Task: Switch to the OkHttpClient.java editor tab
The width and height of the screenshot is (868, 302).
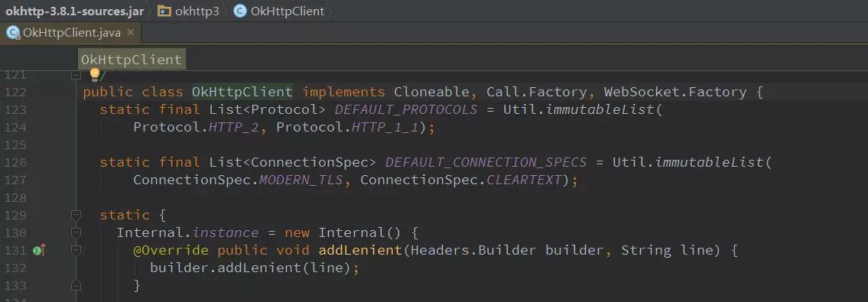Action: pos(71,33)
